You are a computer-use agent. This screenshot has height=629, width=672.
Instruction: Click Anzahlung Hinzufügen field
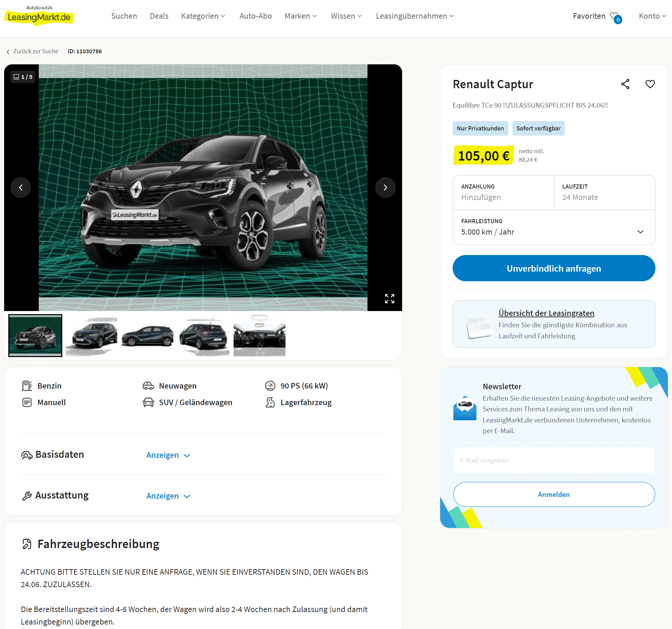tap(503, 193)
